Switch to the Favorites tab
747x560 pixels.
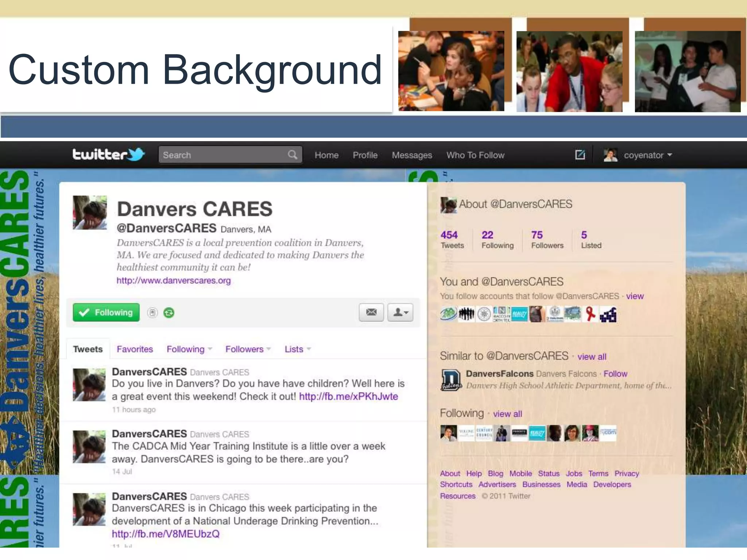pyautogui.click(x=135, y=349)
